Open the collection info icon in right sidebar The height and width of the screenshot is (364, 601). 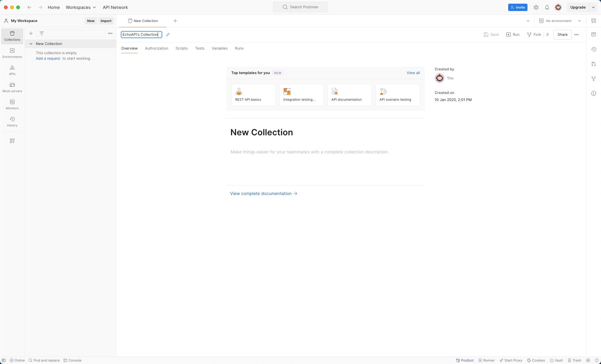[x=594, y=93]
